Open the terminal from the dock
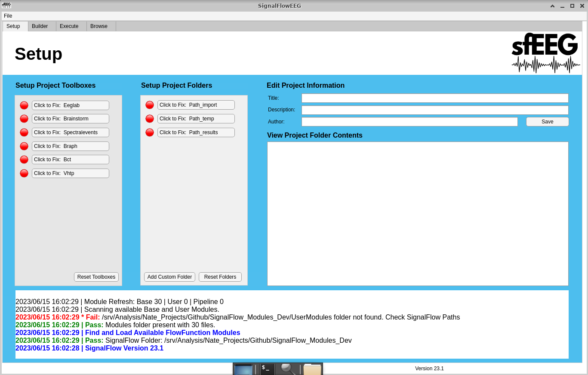 [267, 369]
